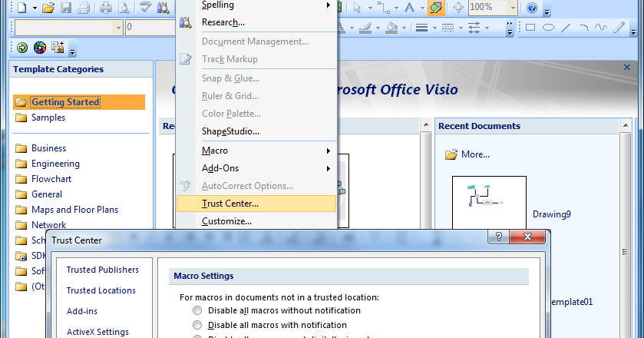Open Add-ins section in Trust Center
The height and width of the screenshot is (338, 644).
tap(82, 311)
